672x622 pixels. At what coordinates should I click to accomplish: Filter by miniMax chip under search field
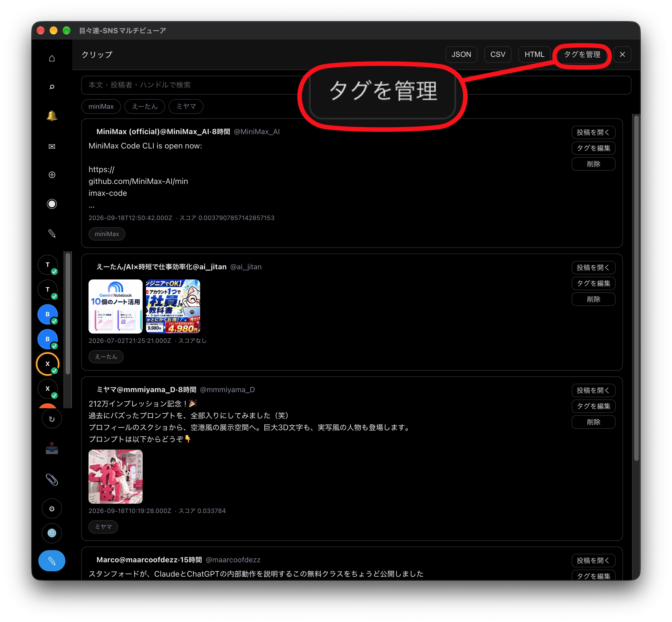pyautogui.click(x=101, y=106)
